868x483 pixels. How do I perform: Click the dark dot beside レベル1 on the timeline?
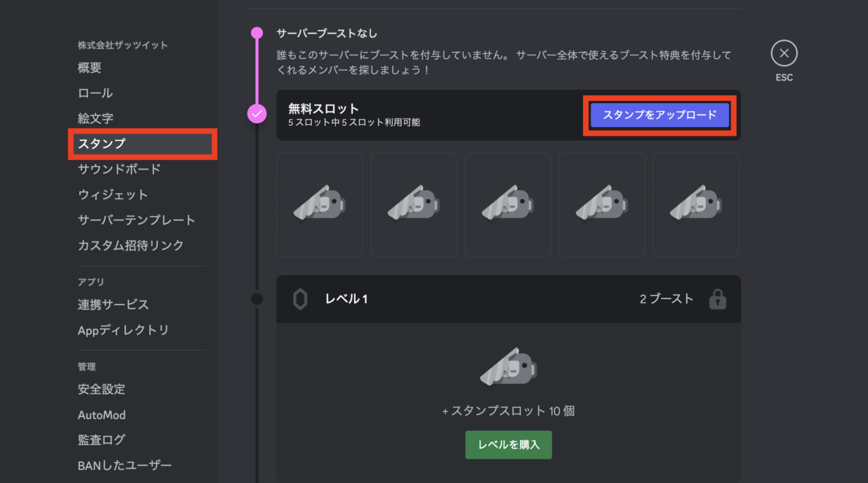point(256,298)
